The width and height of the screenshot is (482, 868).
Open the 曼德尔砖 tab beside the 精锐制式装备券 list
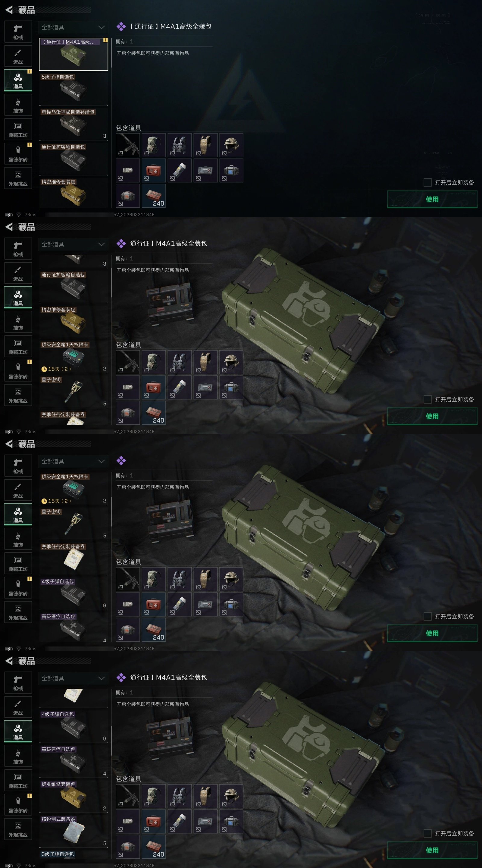coord(18,805)
